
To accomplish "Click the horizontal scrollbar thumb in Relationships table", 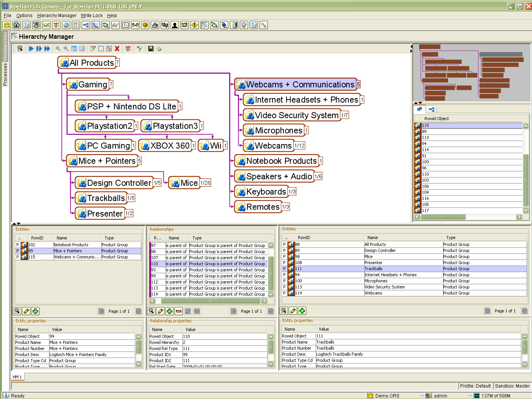I will pyautogui.click(x=210, y=301).
